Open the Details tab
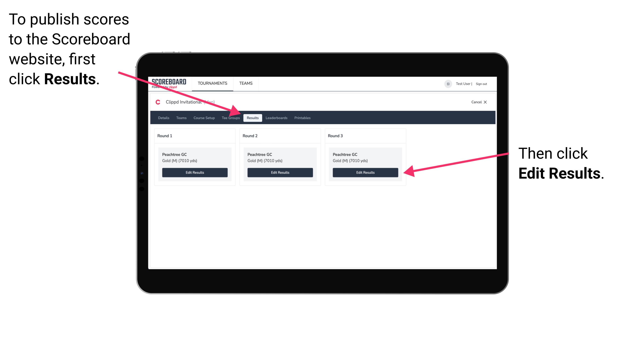Image resolution: width=644 pixels, height=346 pixels. pos(163,118)
